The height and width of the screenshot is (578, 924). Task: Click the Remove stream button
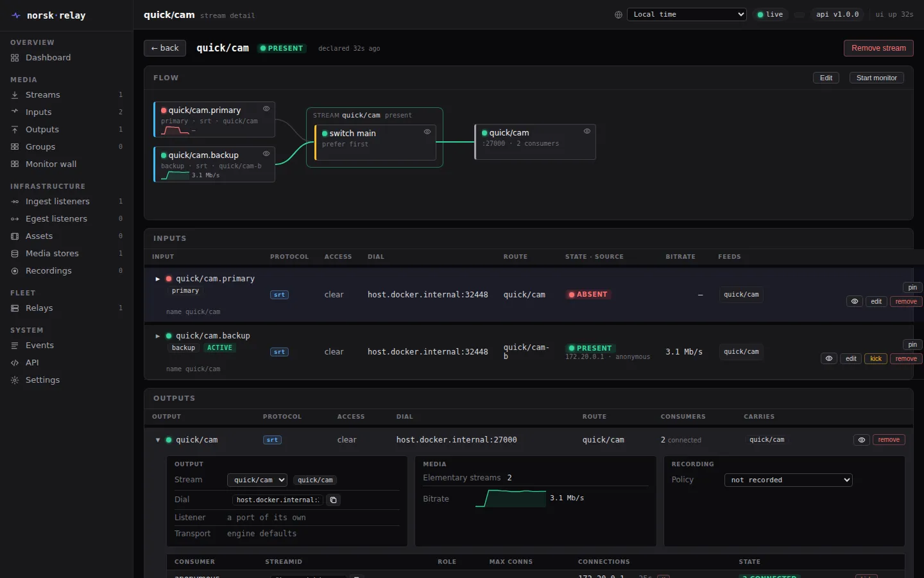878,48
